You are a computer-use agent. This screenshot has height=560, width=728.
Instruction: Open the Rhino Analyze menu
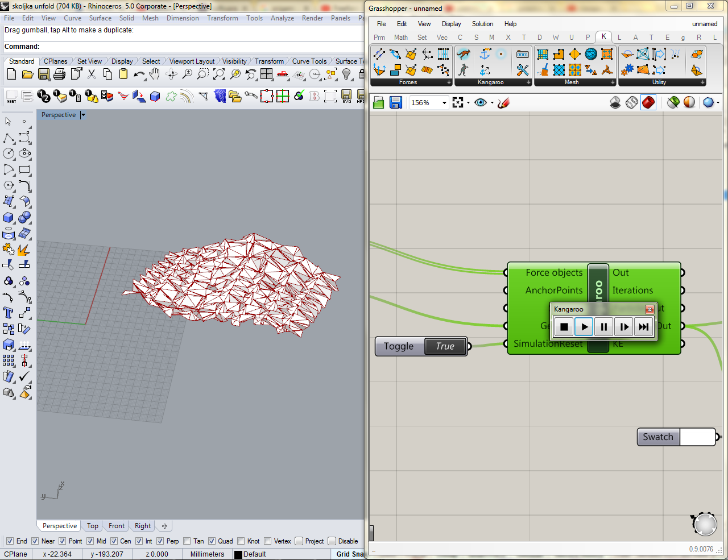pyautogui.click(x=282, y=18)
